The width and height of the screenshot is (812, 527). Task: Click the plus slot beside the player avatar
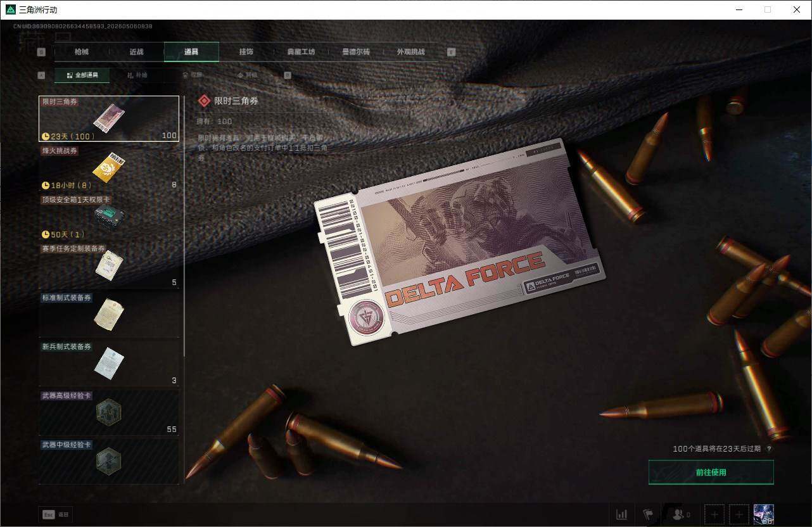point(739,514)
